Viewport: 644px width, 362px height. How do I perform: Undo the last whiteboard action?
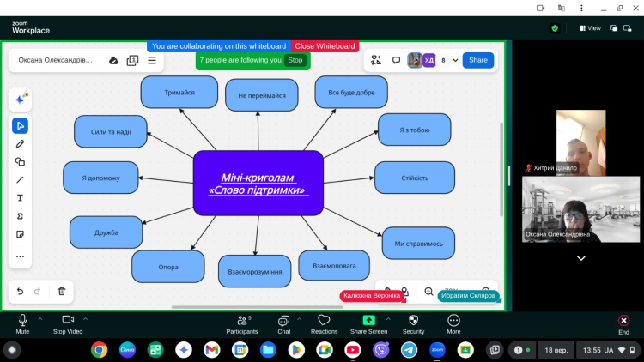[x=21, y=292]
